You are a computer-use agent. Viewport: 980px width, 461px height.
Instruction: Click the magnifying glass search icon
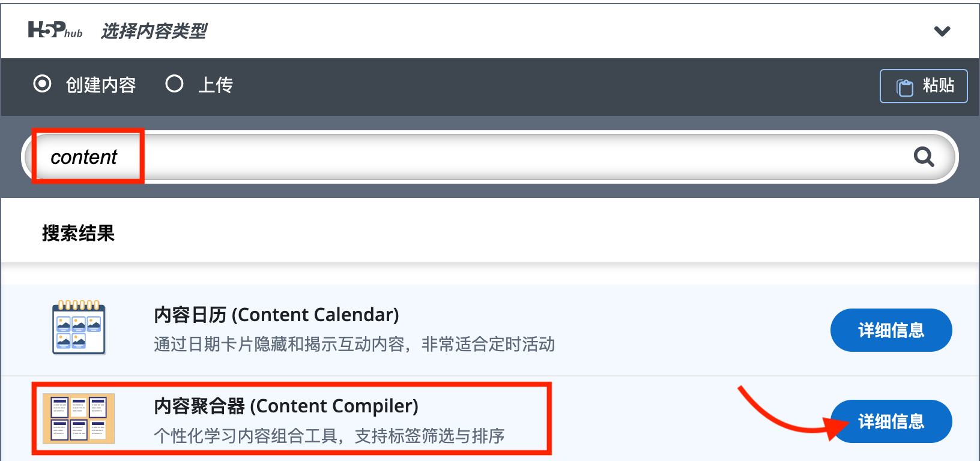tap(924, 157)
